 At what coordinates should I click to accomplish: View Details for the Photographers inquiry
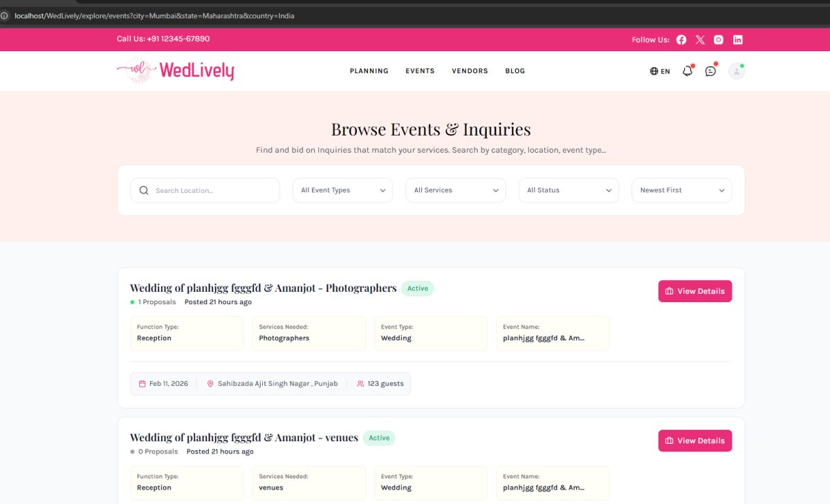point(694,291)
